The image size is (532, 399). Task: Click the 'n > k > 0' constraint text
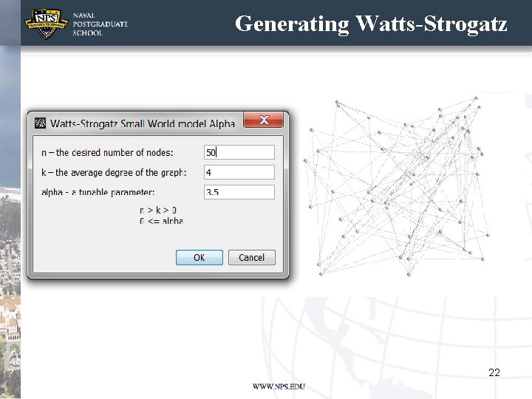click(158, 211)
